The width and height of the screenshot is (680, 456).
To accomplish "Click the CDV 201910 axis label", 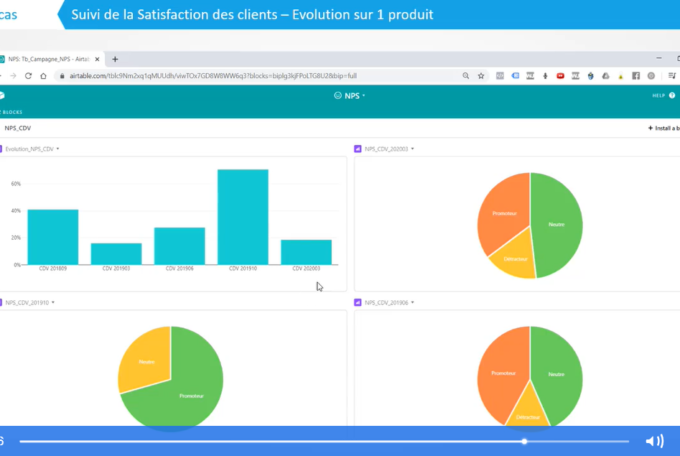I will click(243, 269).
